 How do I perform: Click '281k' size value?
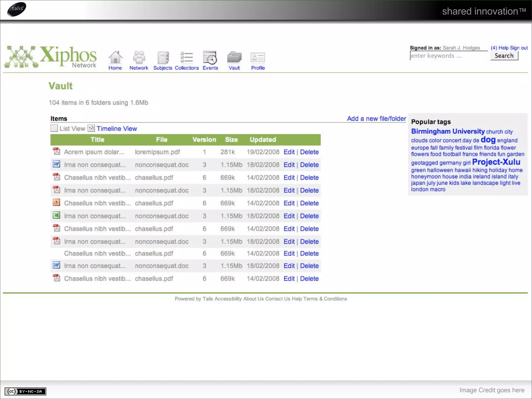click(x=228, y=152)
